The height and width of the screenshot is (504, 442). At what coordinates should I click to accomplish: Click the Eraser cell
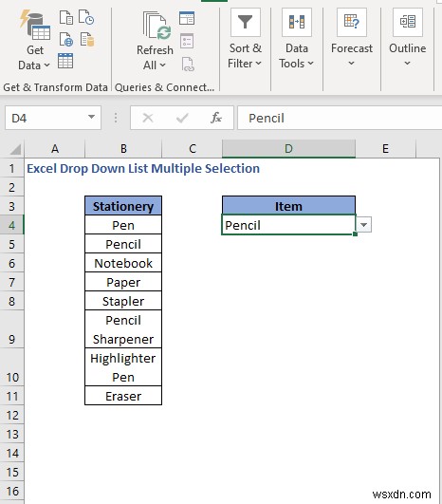click(x=123, y=396)
